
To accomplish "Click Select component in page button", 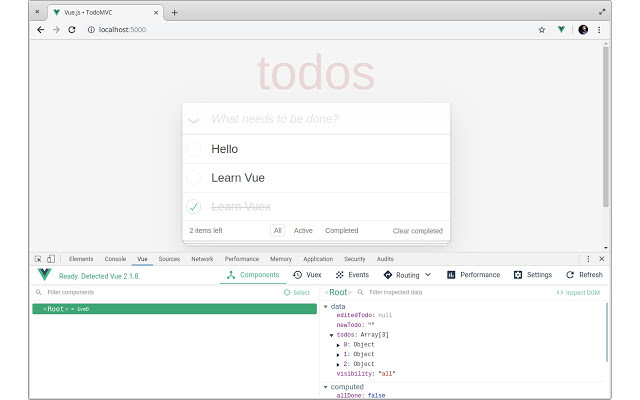I will pos(297,292).
